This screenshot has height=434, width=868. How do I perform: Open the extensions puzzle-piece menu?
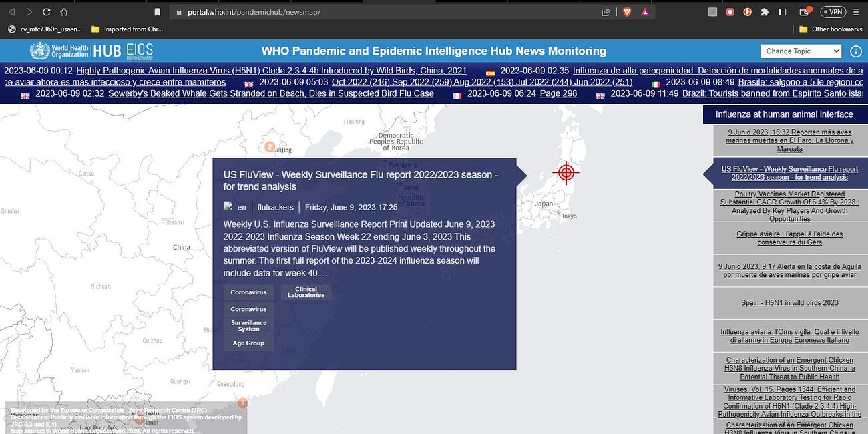[x=765, y=12]
